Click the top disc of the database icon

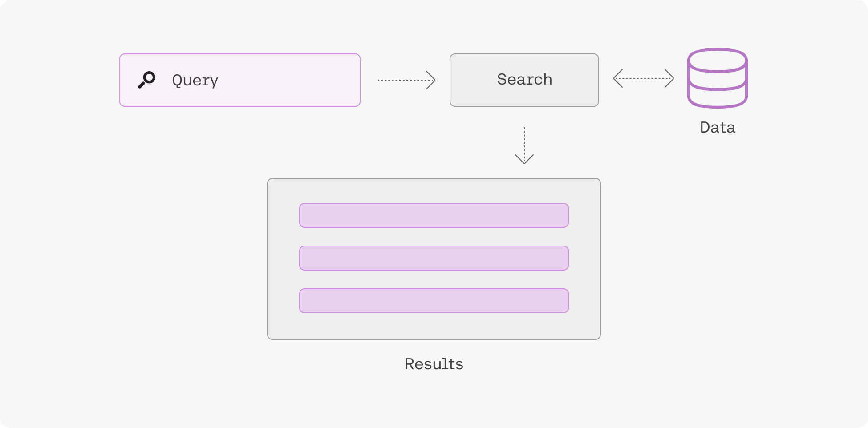717,61
